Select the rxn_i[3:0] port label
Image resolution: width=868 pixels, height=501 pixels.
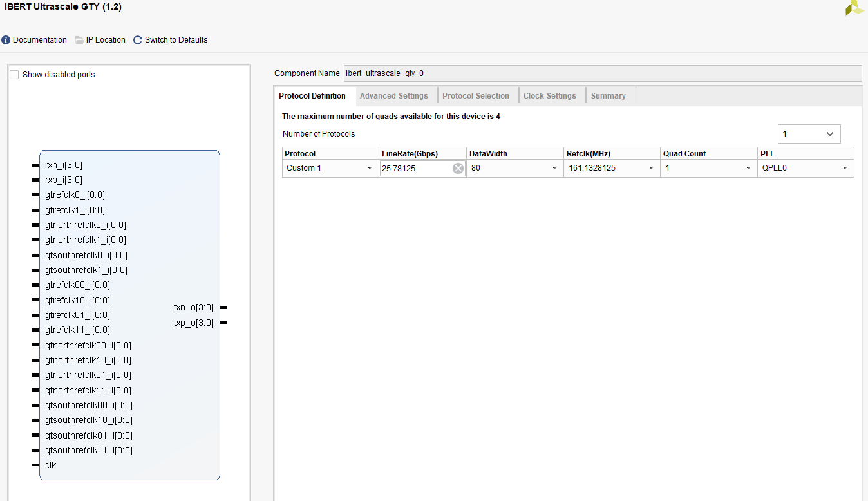click(64, 165)
